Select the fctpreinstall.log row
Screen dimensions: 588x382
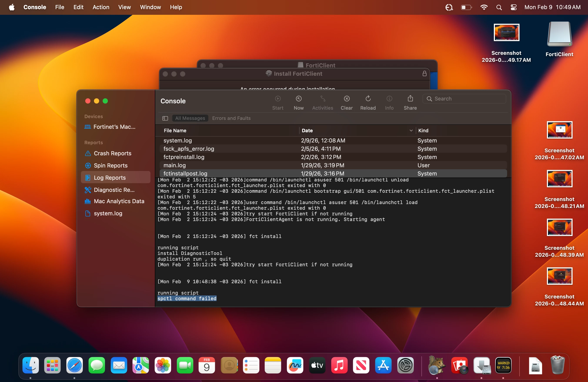click(333, 157)
